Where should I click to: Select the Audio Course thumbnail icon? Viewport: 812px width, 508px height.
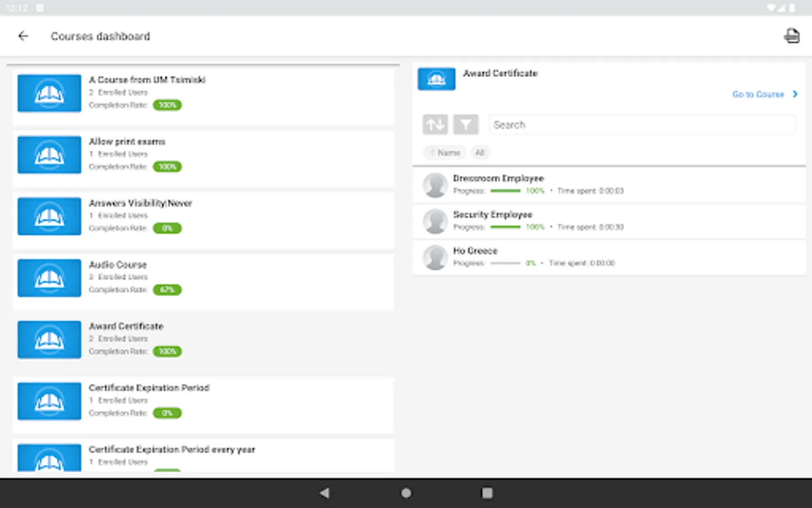49,278
